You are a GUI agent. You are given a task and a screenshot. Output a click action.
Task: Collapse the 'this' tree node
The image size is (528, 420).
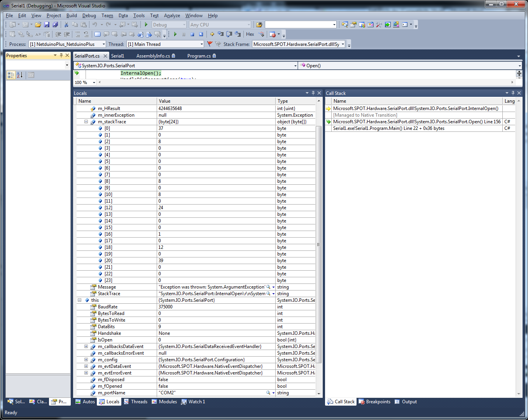point(79,300)
